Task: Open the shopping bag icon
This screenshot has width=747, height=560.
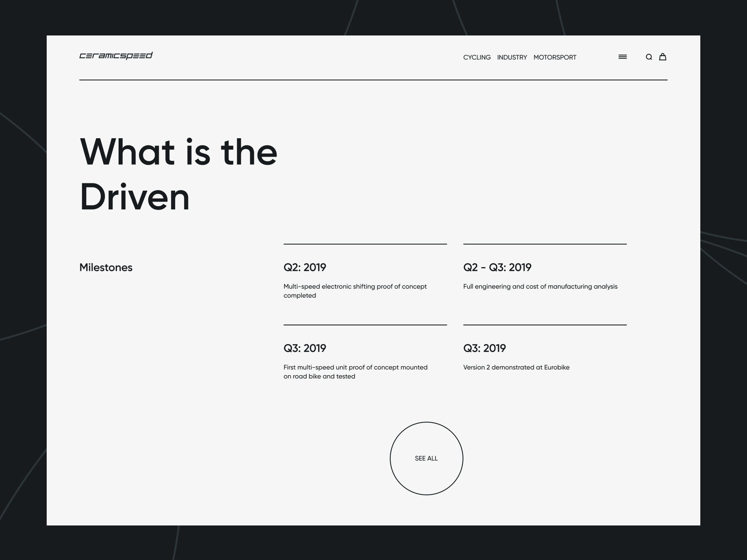Action: tap(662, 57)
